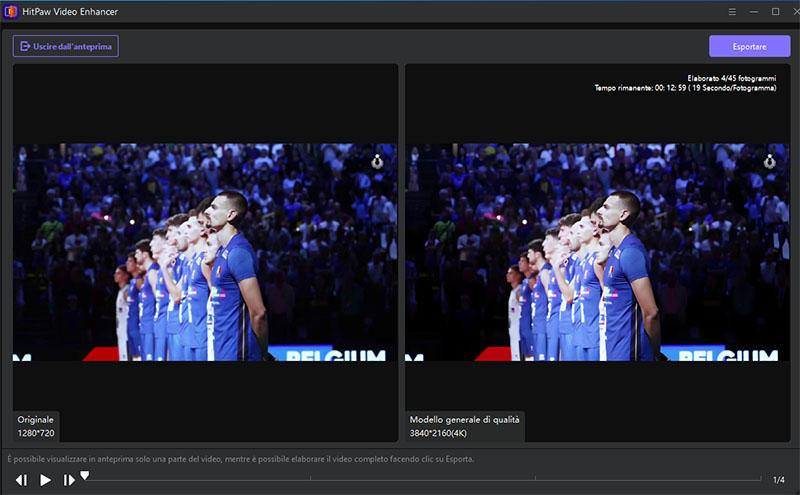This screenshot has height=495, width=800.
Task: Open the hamburger menu in title bar
Action: 731,11
